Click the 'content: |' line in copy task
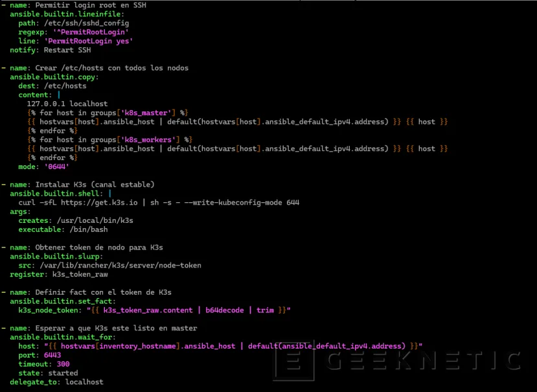Viewport: 537px width, 392px height. [40, 95]
